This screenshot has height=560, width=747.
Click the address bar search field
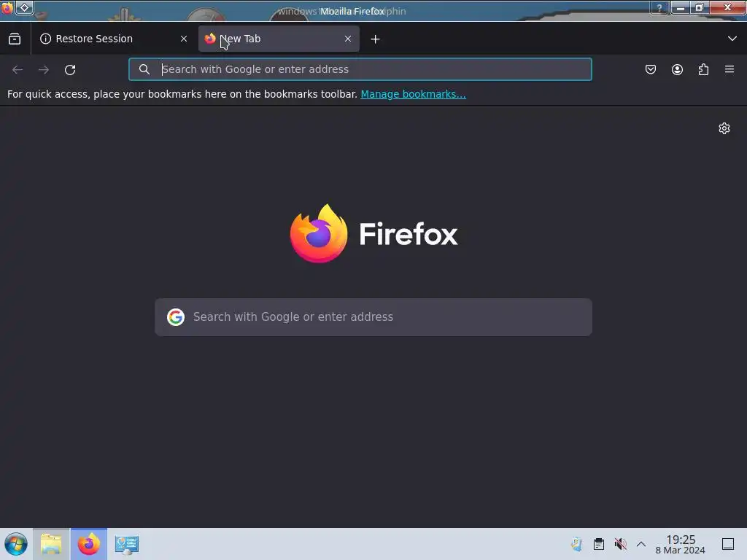coord(360,69)
